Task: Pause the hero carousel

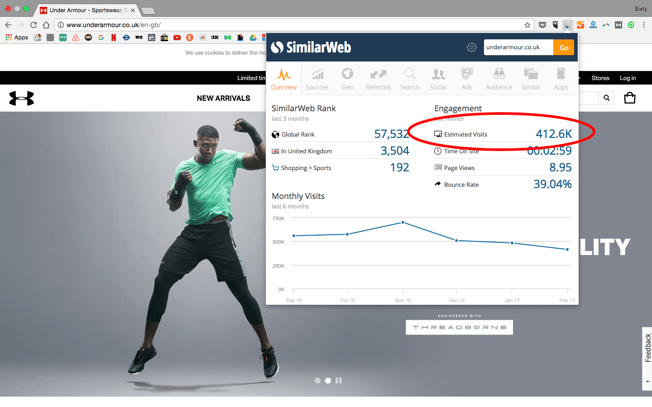Action: click(x=338, y=380)
